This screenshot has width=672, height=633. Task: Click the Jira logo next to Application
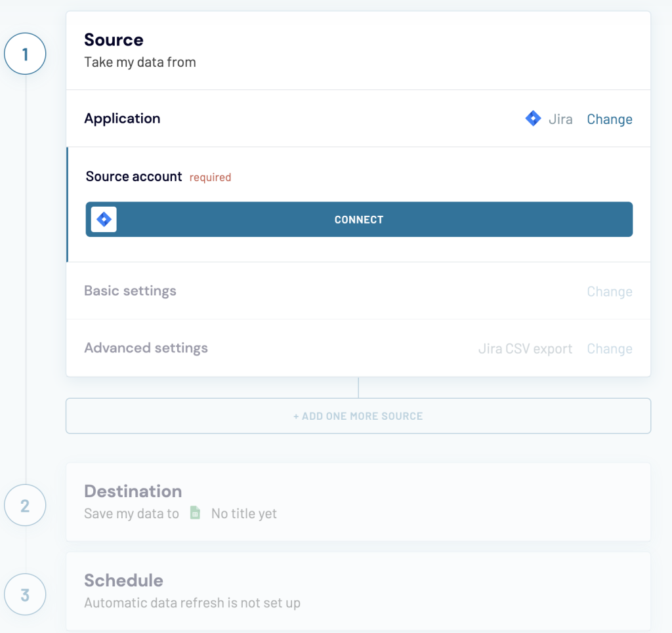pos(534,119)
